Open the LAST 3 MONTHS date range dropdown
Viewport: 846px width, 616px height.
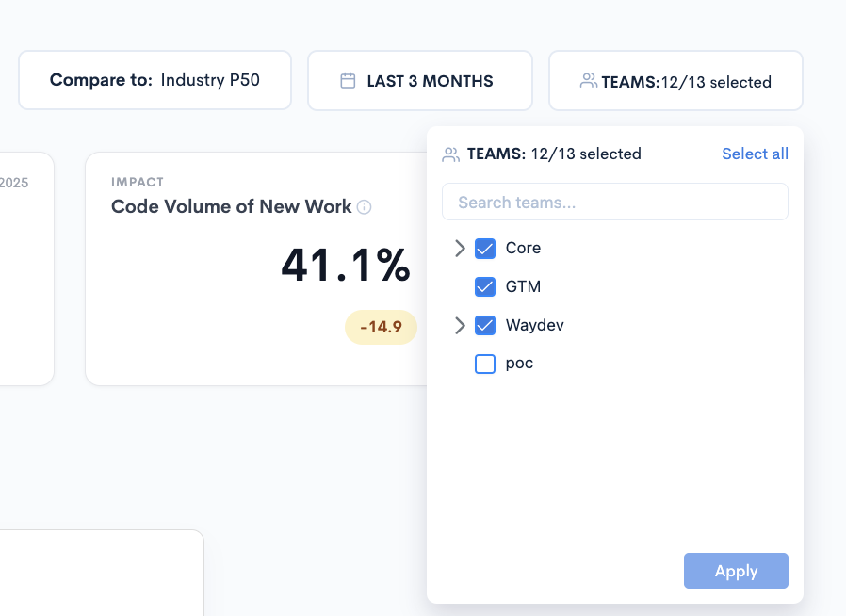pos(420,80)
